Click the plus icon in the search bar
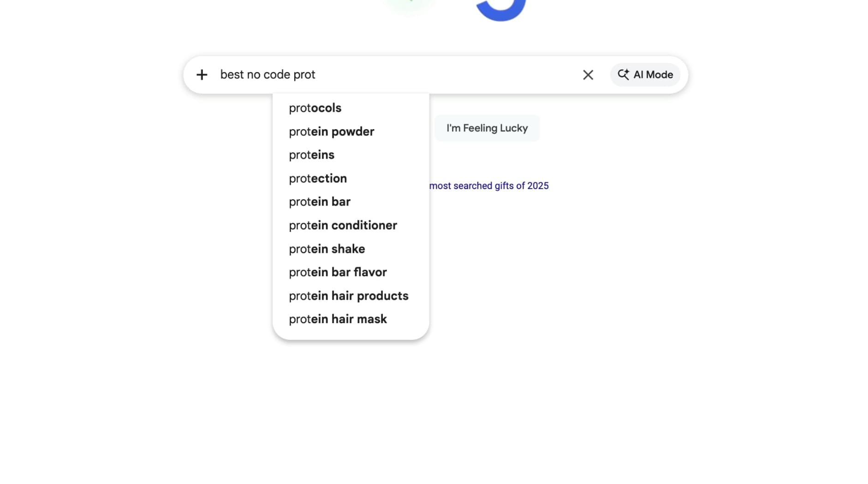The height and width of the screenshot is (484, 868). coord(202,74)
